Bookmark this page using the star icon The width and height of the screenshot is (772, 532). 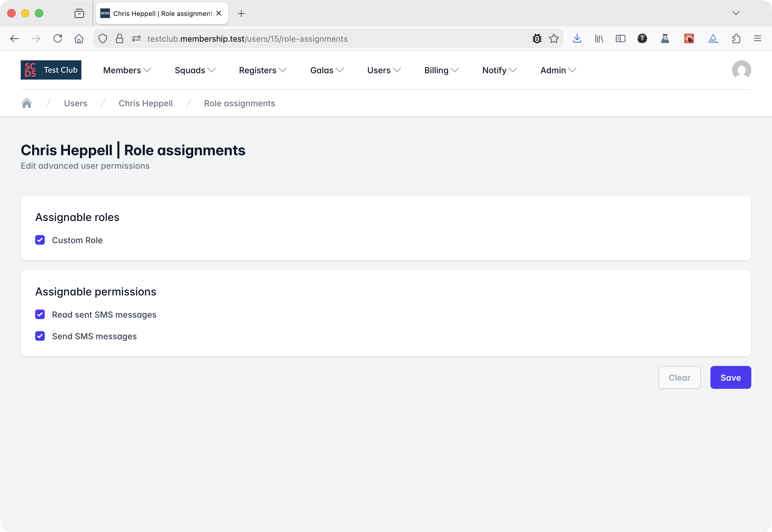[554, 38]
